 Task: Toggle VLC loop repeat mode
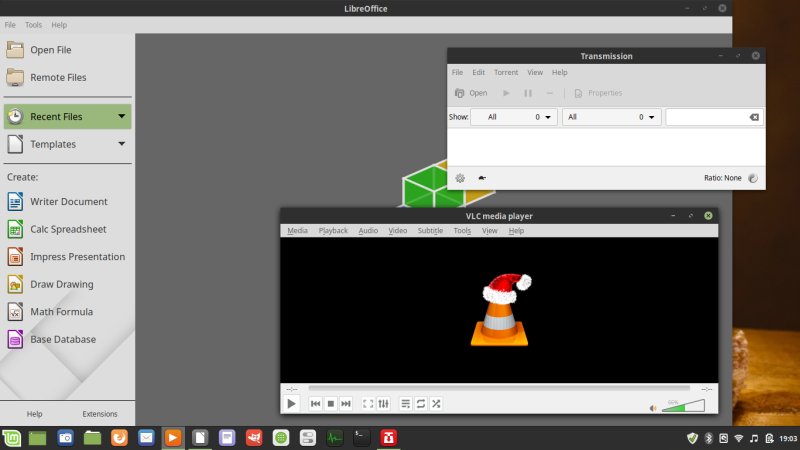(x=421, y=403)
